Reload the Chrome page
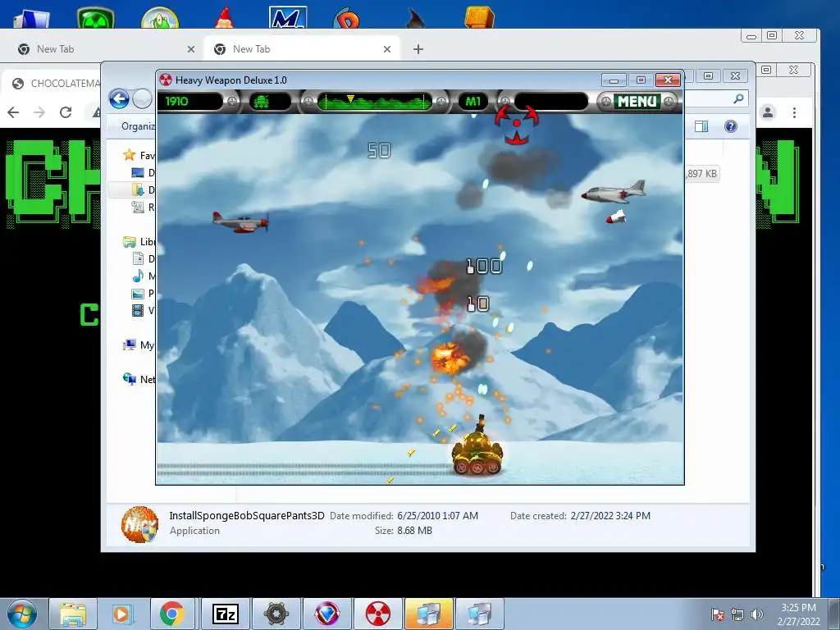The height and width of the screenshot is (630, 840). click(66, 112)
